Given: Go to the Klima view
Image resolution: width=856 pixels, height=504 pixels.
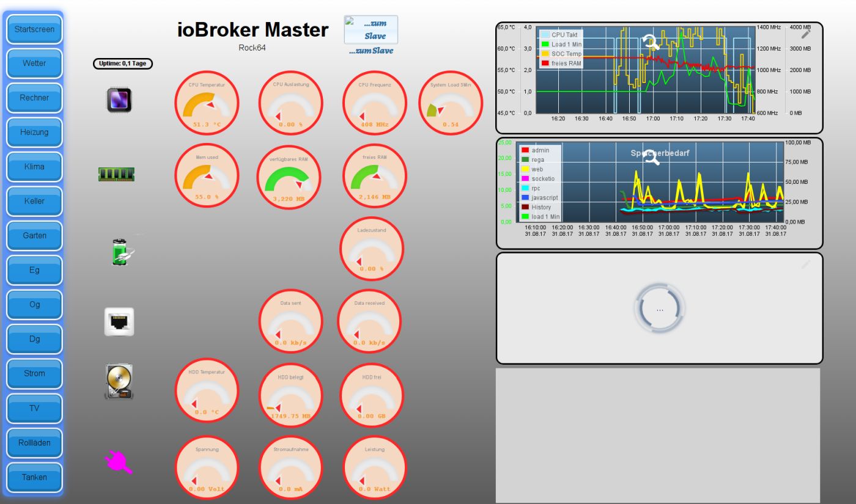Looking at the screenshot, I should click(x=34, y=167).
